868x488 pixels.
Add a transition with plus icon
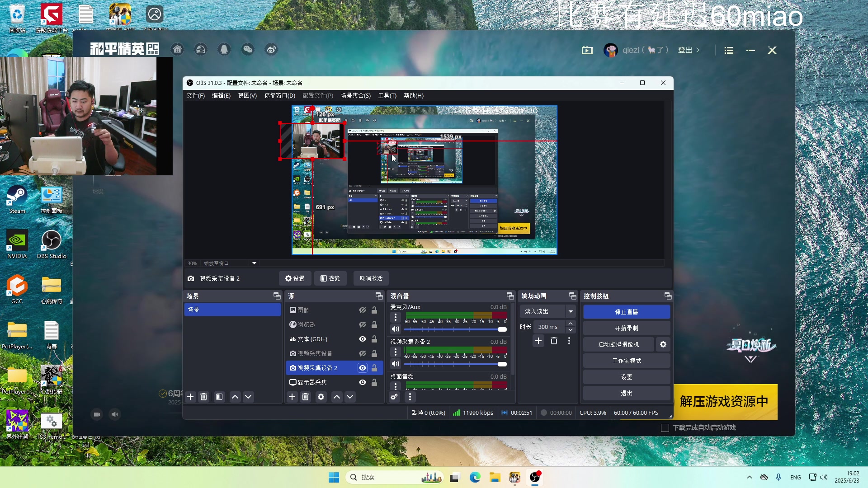point(538,341)
